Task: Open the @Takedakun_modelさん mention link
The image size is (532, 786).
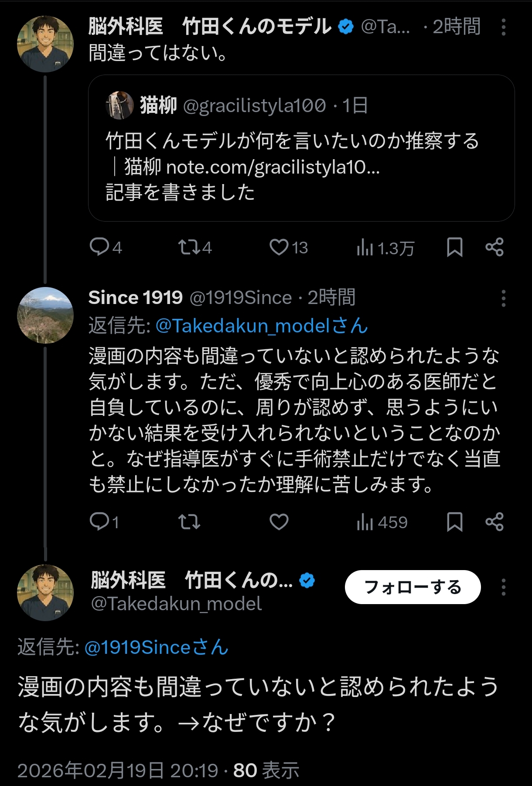Action: click(x=262, y=326)
